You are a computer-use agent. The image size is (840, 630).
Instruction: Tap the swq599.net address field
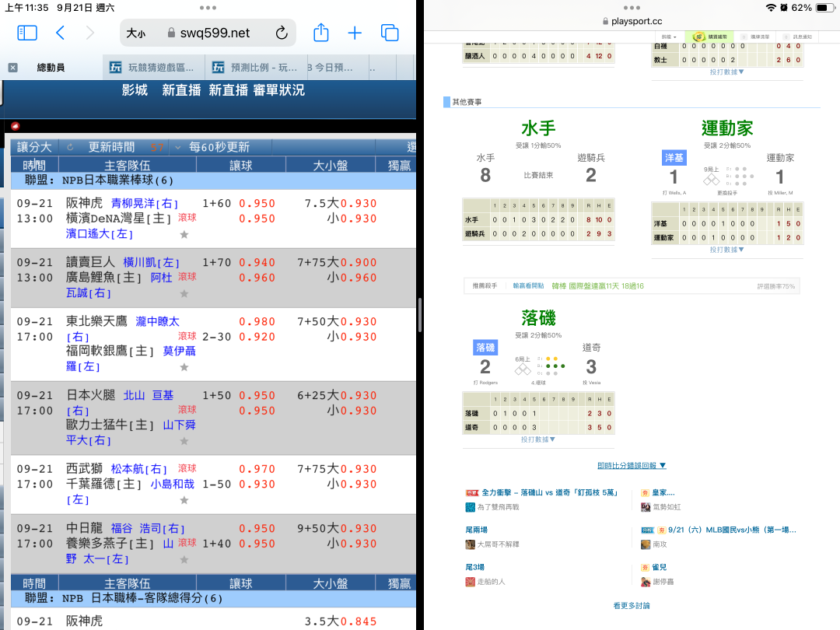(x=208, y=33)
